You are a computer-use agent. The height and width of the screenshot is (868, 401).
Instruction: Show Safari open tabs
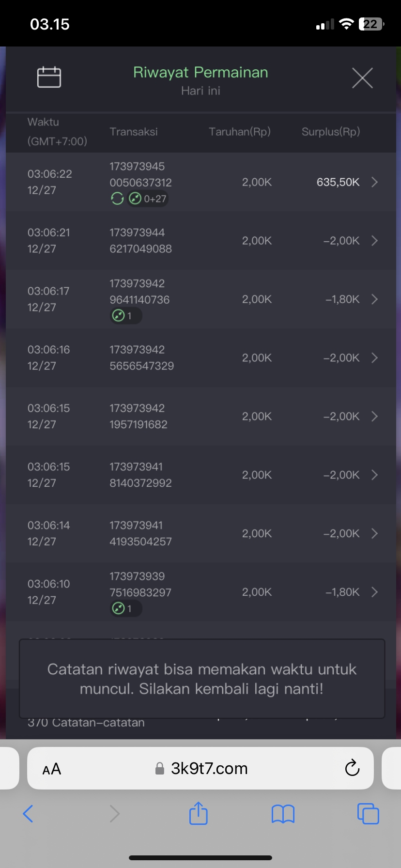click(368, 813)
